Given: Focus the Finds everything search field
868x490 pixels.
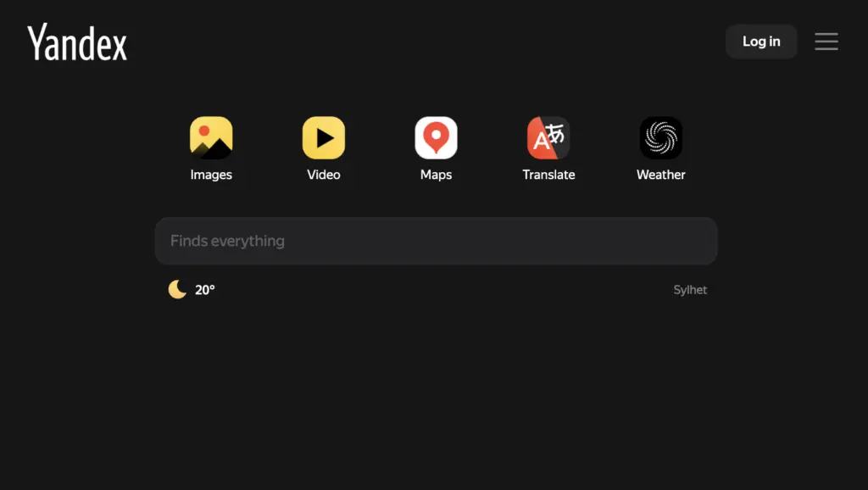Looking at the screenshot, I should click(x=437, y=241).
